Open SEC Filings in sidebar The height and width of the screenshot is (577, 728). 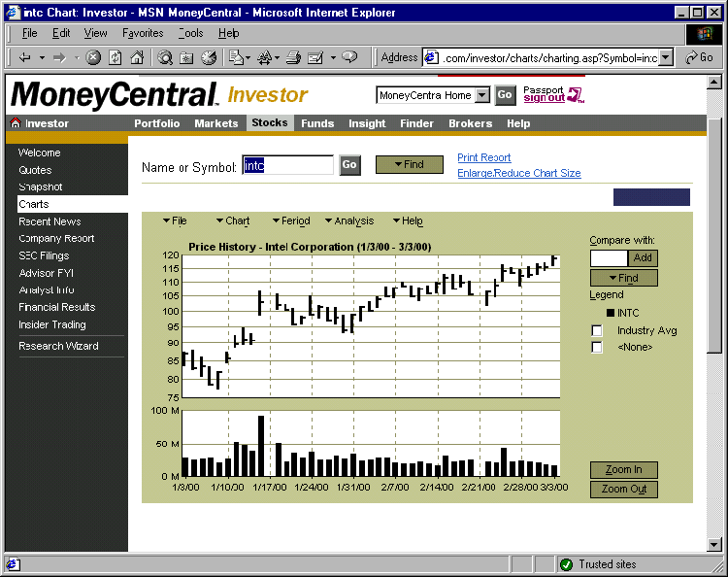(x=44, y=255)
